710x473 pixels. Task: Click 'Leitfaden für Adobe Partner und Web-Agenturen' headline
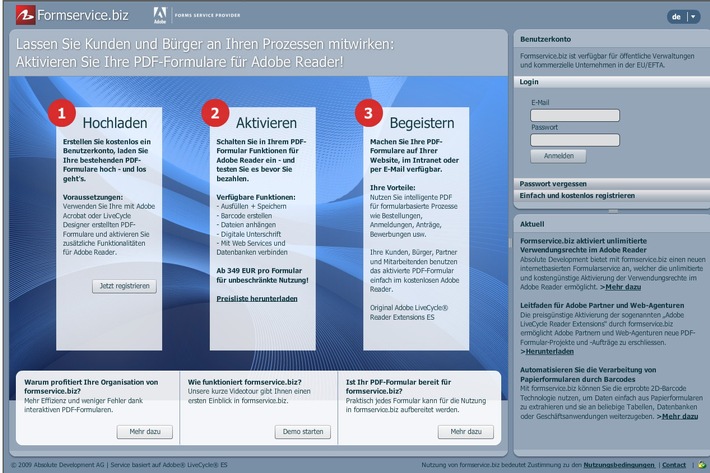click(602, 306)
